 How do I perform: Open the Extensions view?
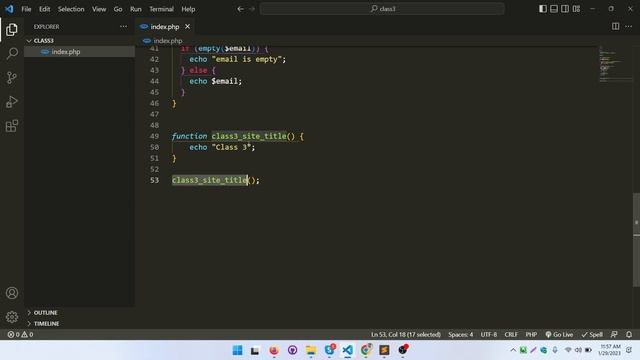coord(12,126)
